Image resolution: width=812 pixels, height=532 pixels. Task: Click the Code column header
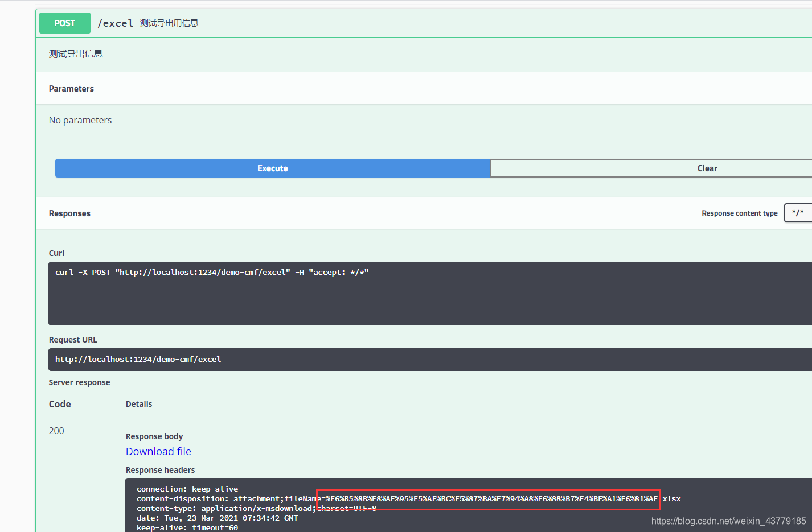[60, 404]
